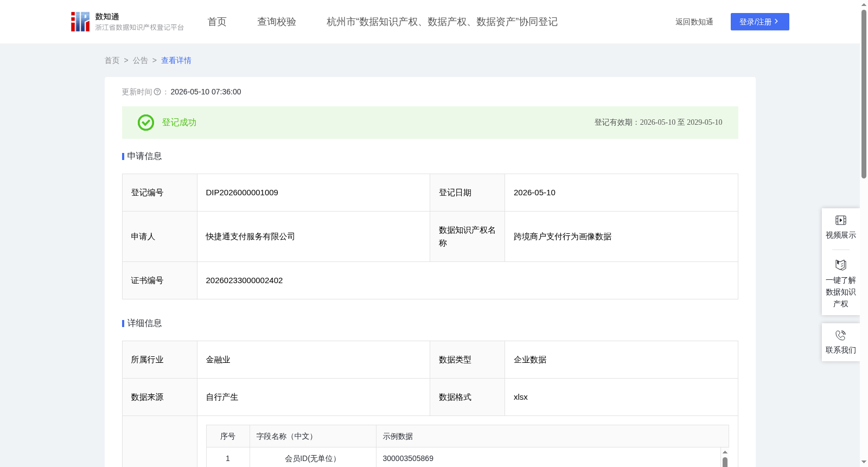Click the 数据知识产权名称 label cell
The image size is (868, 467).
[x=467, y=236]
